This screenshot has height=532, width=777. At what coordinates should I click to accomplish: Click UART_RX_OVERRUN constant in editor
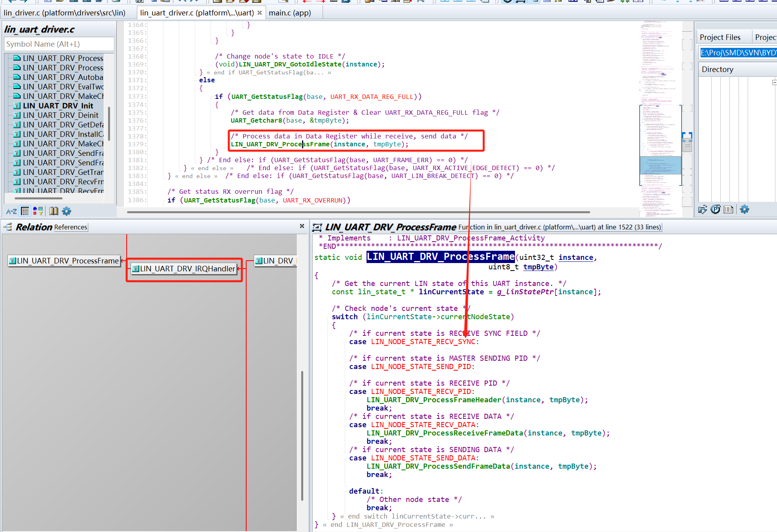[x=312, y=200]
